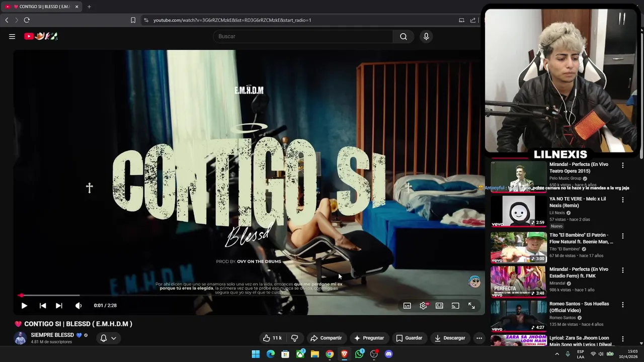Open options for Tito El Bambino video
The image size is (644, 362).
623,236
